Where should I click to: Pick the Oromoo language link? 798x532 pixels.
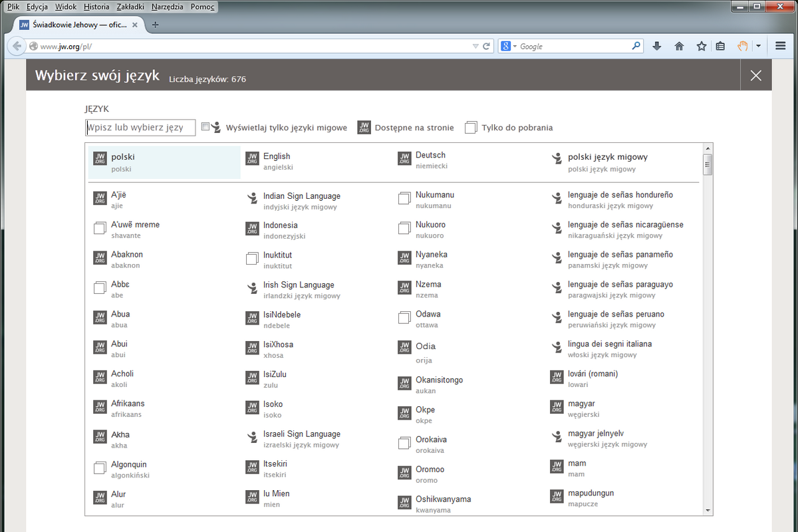(x=430, y=469)
